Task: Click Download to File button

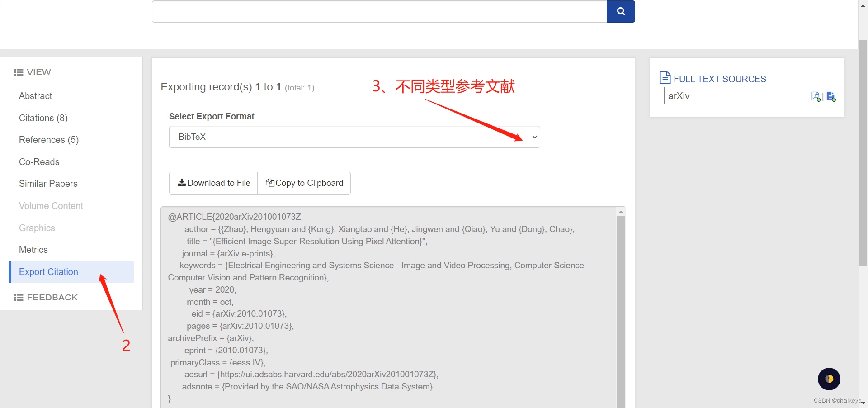Action: tap(213, 183)
